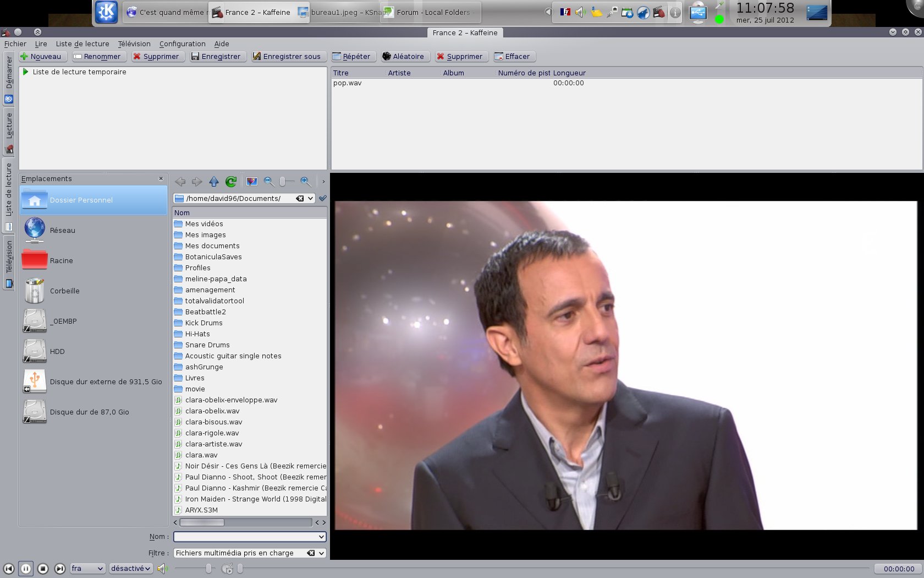Expand the Filtre file type dropdown

321,553
